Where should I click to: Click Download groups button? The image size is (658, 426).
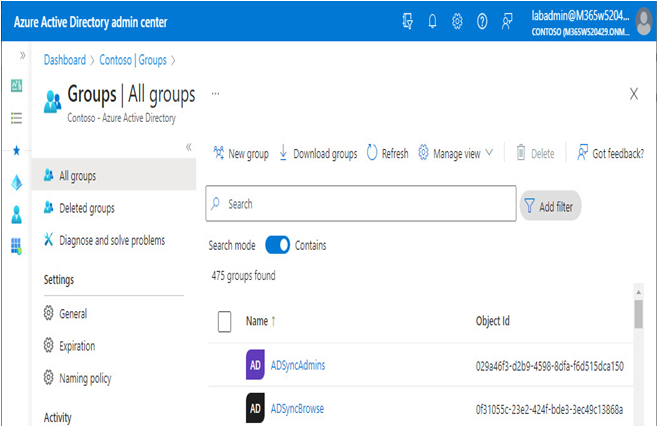tap(318, 153)
